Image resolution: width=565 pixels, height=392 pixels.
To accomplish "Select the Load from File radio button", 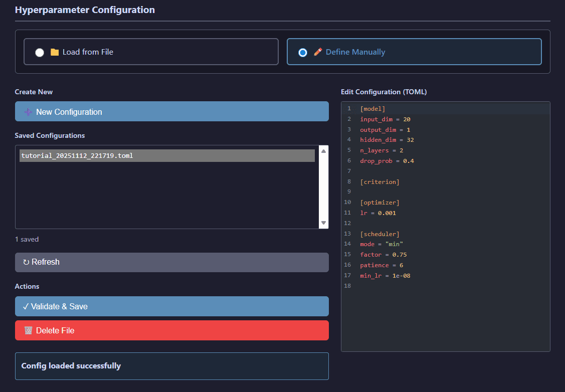I will 40,53.
